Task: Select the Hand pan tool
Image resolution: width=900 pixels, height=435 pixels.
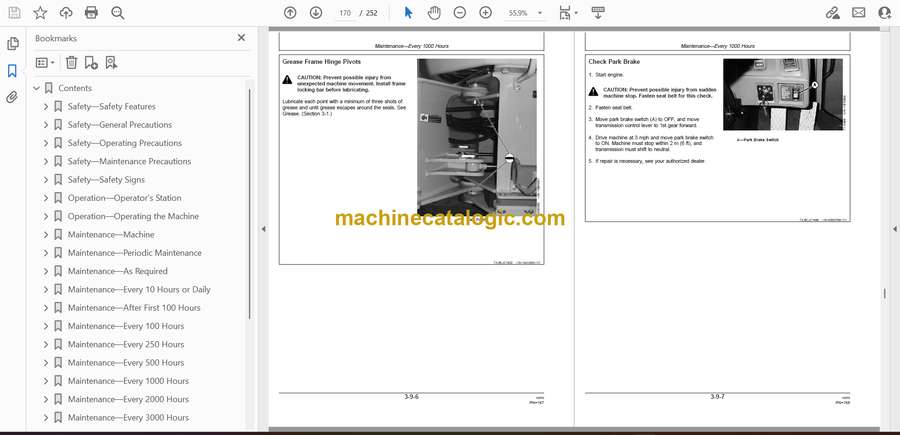Action: click(x=434, y=13)
